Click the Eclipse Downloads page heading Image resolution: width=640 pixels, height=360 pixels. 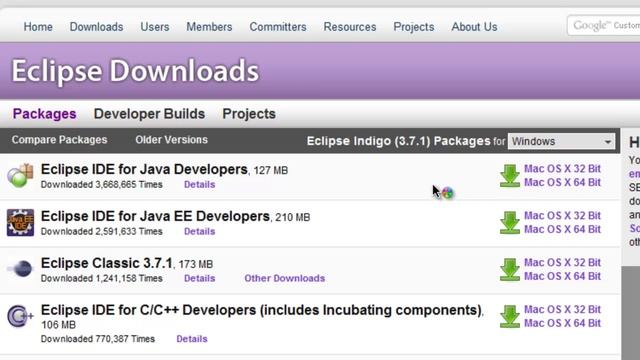(x=135, y=71)
